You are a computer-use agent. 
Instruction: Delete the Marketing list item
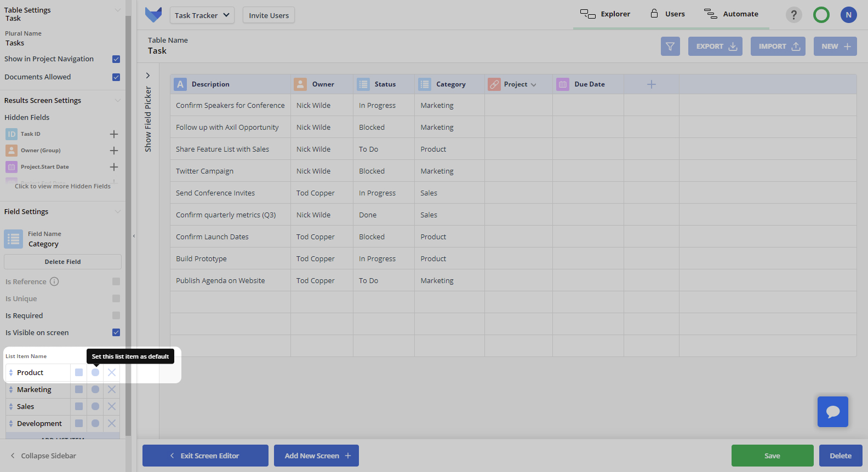tap(112, 389)
